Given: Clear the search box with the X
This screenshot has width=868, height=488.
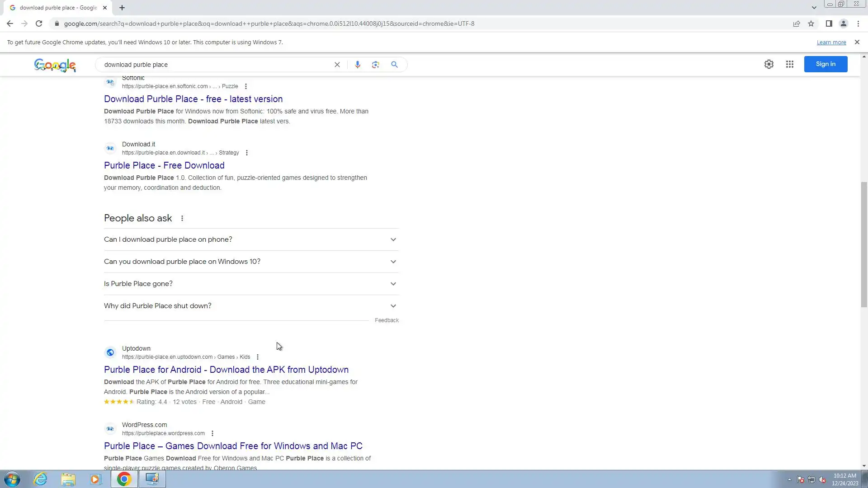Looking at the screenshot, I should [337, 65].
